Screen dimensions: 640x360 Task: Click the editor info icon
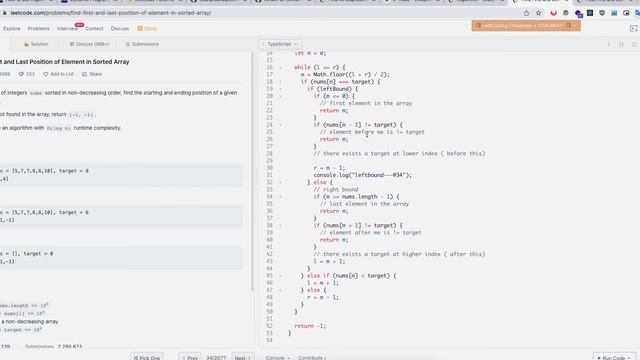click(609, 44)
